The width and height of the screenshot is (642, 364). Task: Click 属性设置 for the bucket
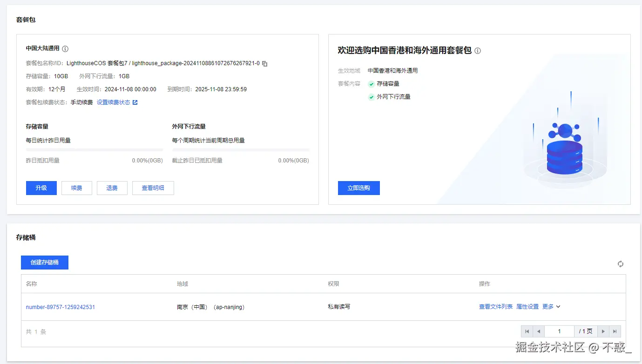click(527, 306)
